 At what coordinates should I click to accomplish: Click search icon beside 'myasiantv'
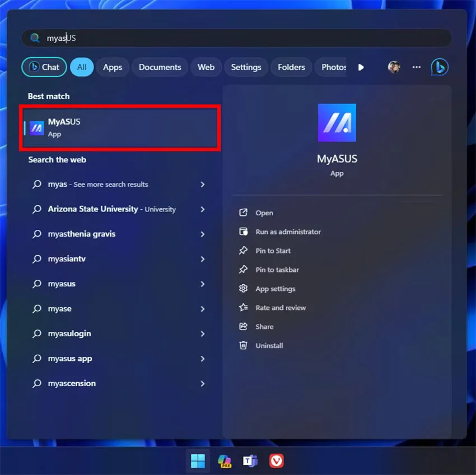pos(37,258)
